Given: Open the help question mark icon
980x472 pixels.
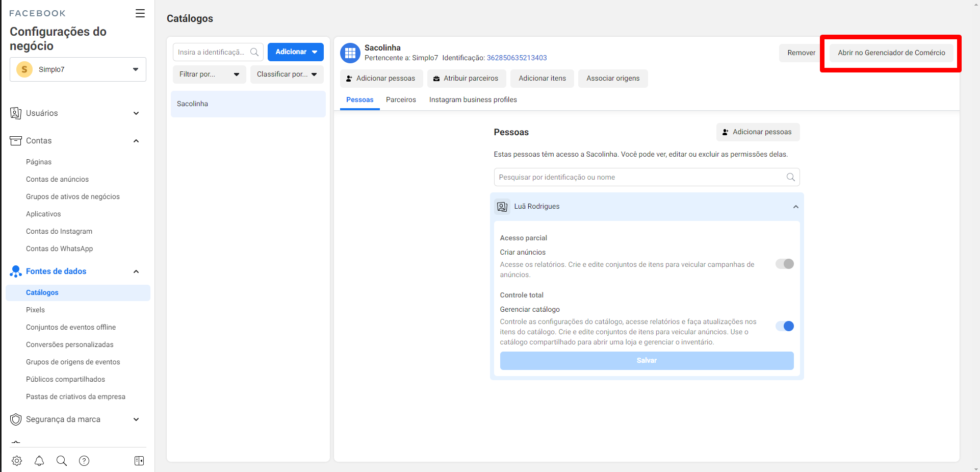Looking at the screenshot, I should click(84, 461).
